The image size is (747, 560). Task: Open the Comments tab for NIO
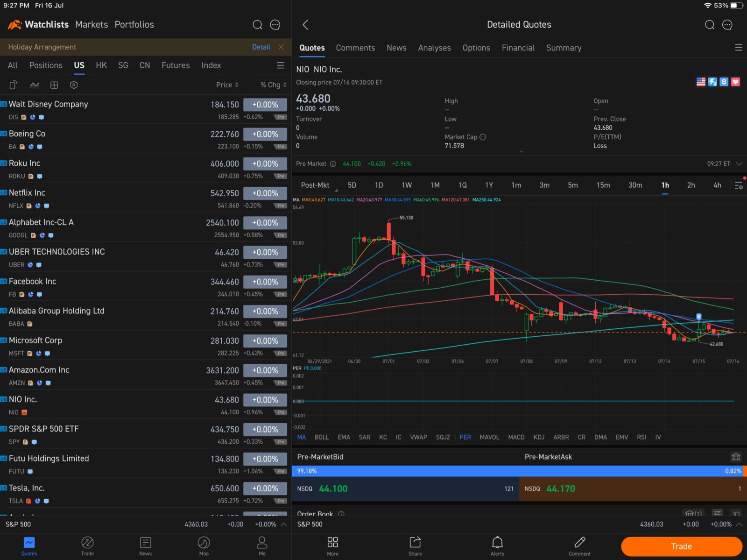[x=355, y=48]
